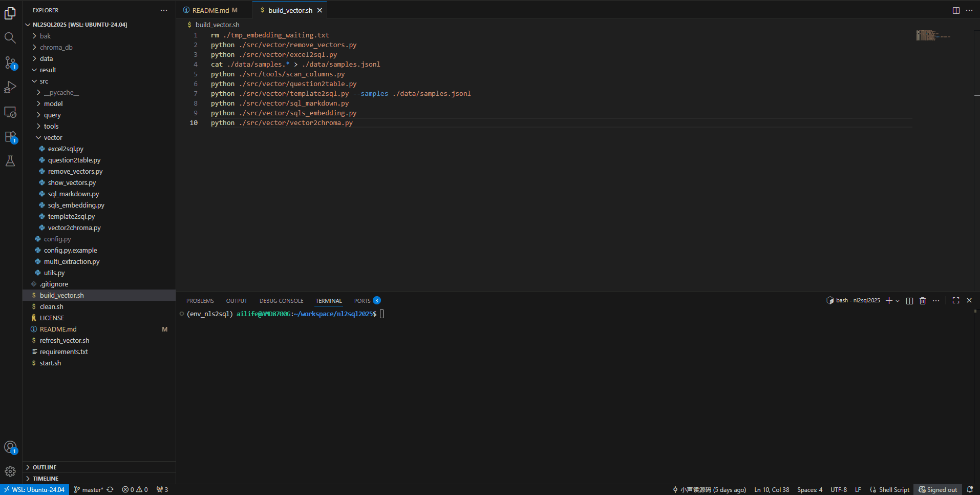Image resolution: width=980 pixels, height=495 pixels.
Task: Open the Manage gear icon
Action: 10,471
